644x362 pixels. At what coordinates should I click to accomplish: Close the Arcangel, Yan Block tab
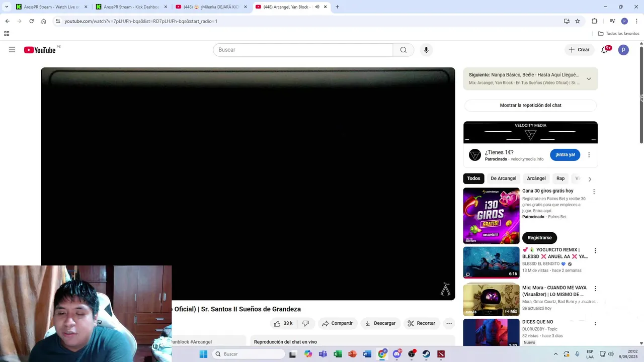[x=326, y=7]
